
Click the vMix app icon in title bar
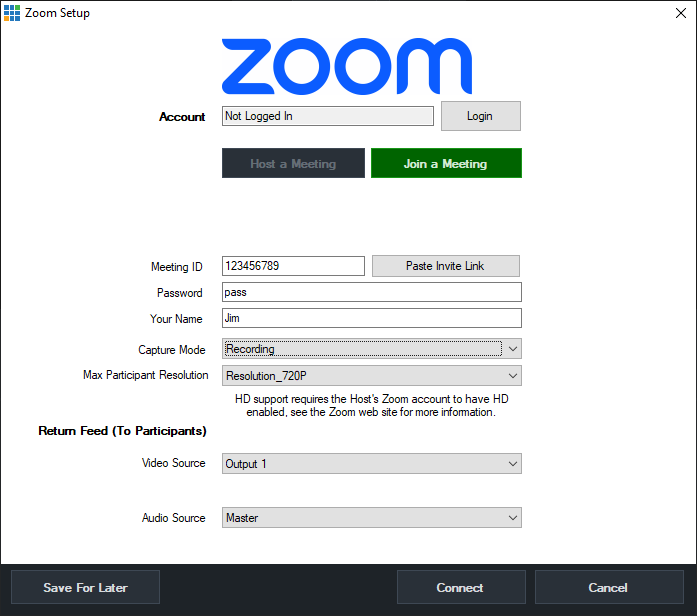12,13
